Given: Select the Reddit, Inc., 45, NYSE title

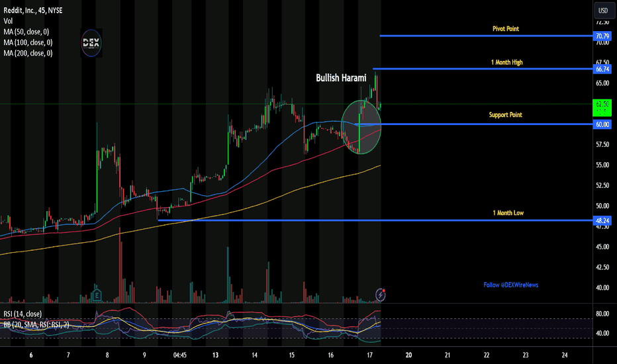Looking at the screenshot, I should click(x=33, y=11).
